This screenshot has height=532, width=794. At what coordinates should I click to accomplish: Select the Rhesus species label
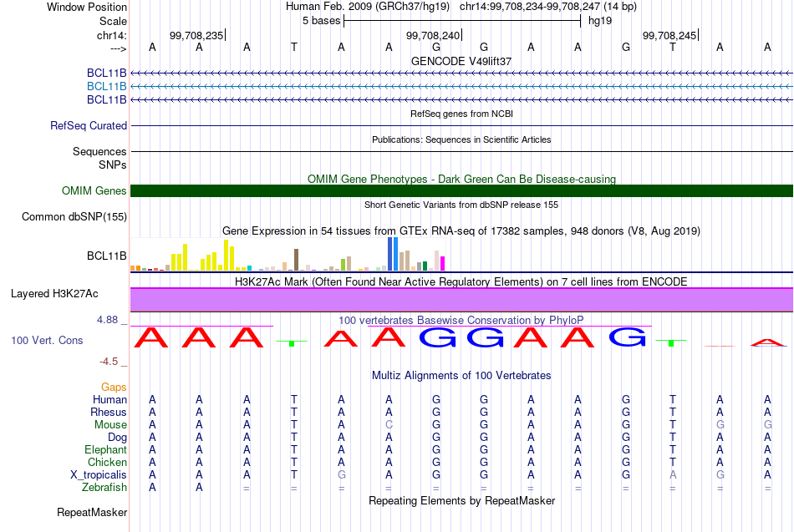click(109, 413)
